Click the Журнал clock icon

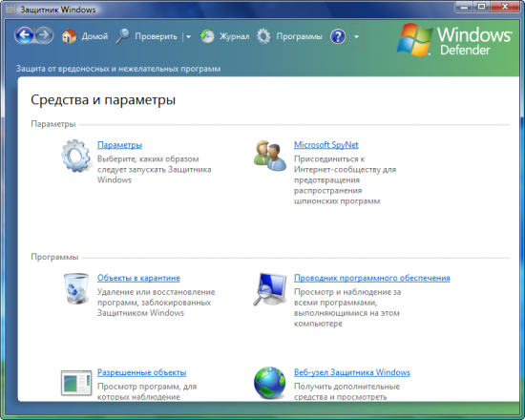pos(207,36)
